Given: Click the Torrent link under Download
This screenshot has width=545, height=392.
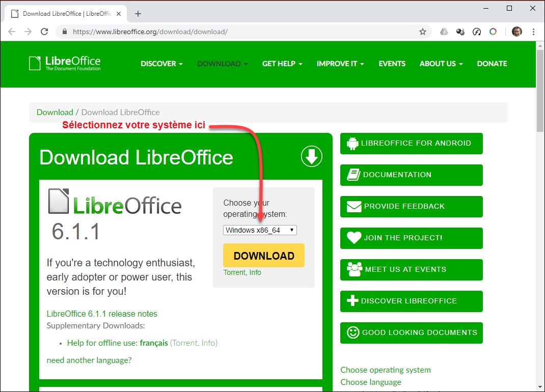Looking at the screenshot, I should point(235,272).
